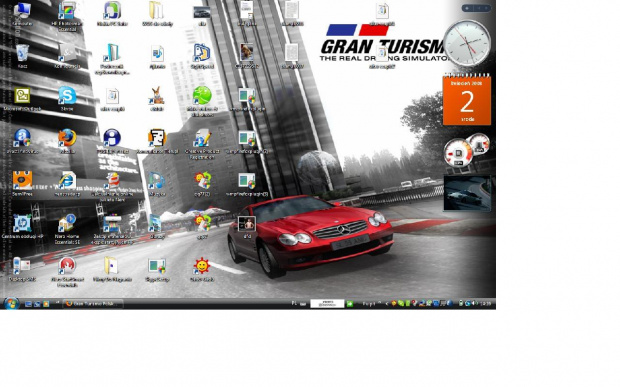The image size is (620, 387).
Task: Open the SkypeSetup installer icon
Action: (157, 266)
